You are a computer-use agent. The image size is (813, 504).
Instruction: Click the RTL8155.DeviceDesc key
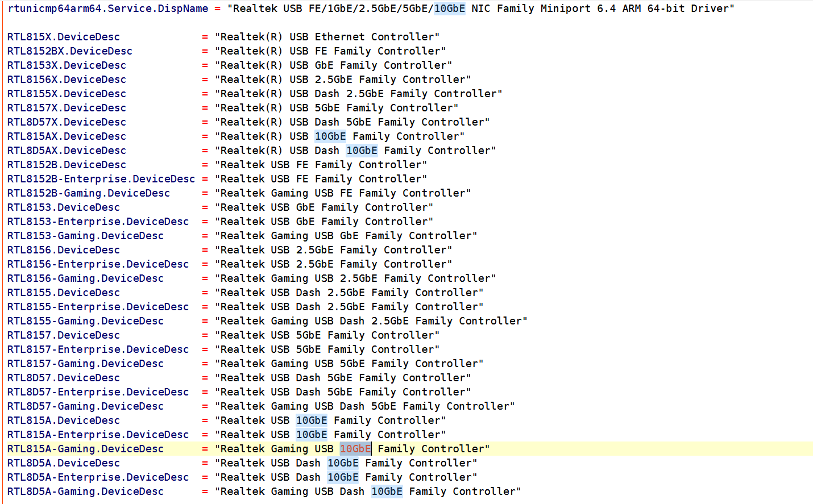click(64, 293)
